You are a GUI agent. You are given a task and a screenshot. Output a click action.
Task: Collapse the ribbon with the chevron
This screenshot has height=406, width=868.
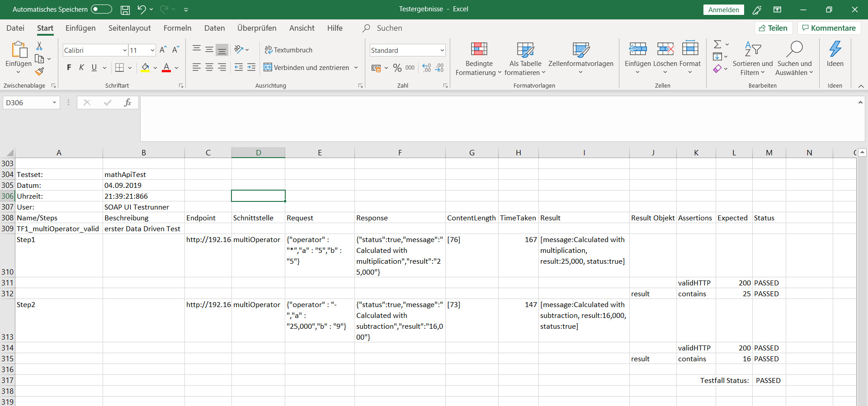coord(861,86)
